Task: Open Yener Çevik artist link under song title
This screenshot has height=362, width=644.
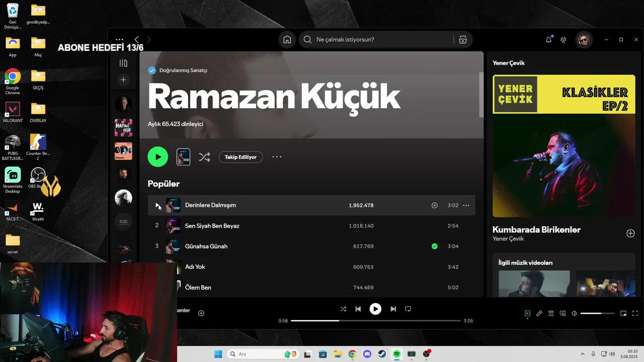Action: pos(508,239)
